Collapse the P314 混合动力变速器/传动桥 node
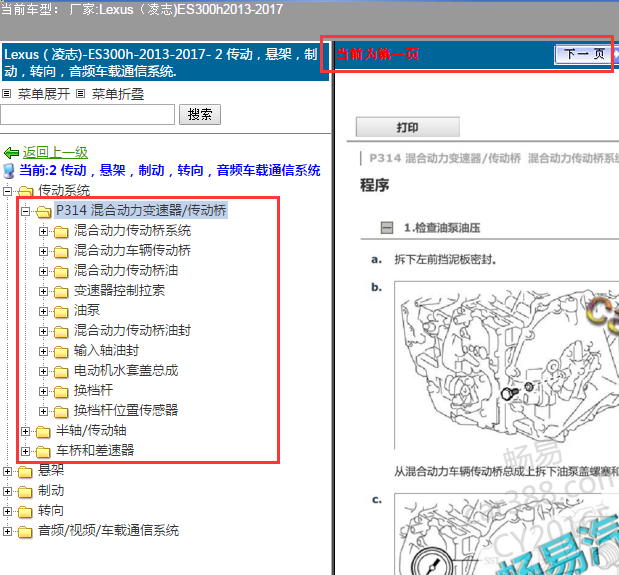 coord(25,212)
